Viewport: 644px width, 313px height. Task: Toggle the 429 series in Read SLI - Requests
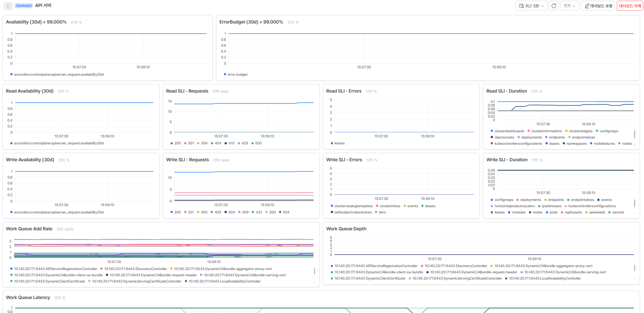(x=243, y=143)
